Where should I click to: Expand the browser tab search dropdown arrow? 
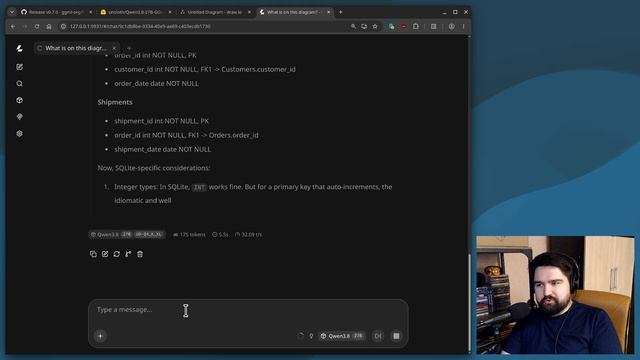(12, 12)
